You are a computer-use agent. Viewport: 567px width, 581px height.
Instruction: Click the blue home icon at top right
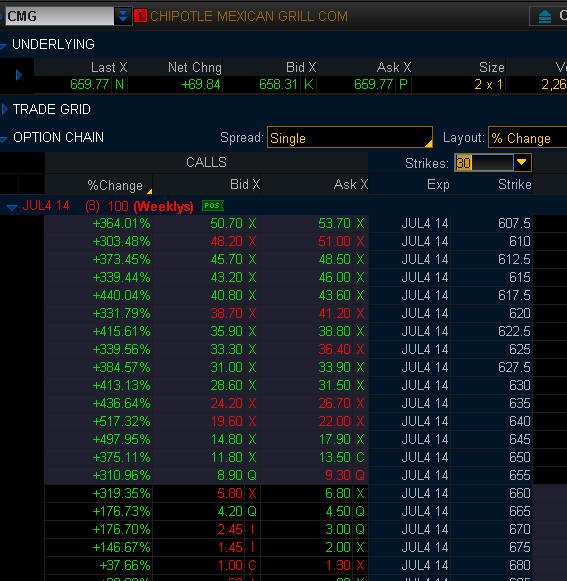pyautogui.click(x=544, y=16)
